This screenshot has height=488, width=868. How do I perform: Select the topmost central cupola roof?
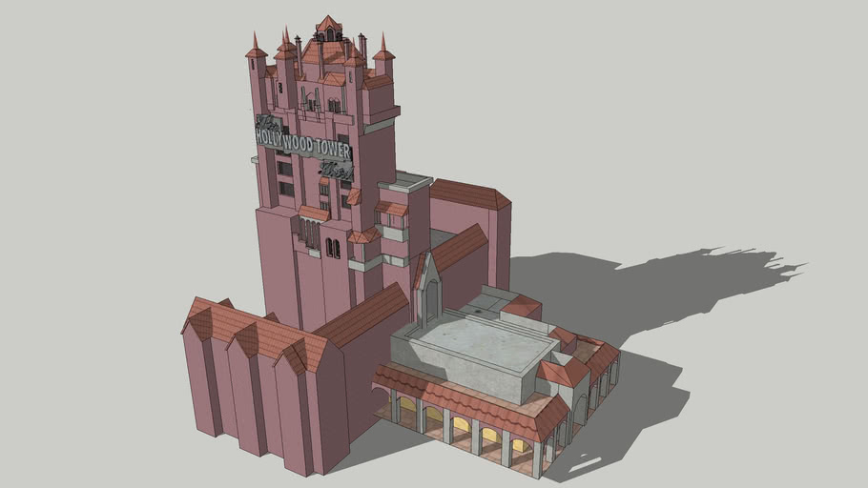pyautogui.click(x=328, y=25)
